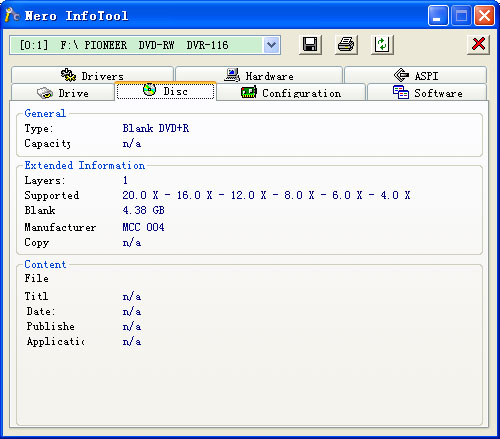Image resolution: width=500 pixels, height=439 pixels.
Task: Click the 'File' label in Content
Action: click(x=36, y=278)
